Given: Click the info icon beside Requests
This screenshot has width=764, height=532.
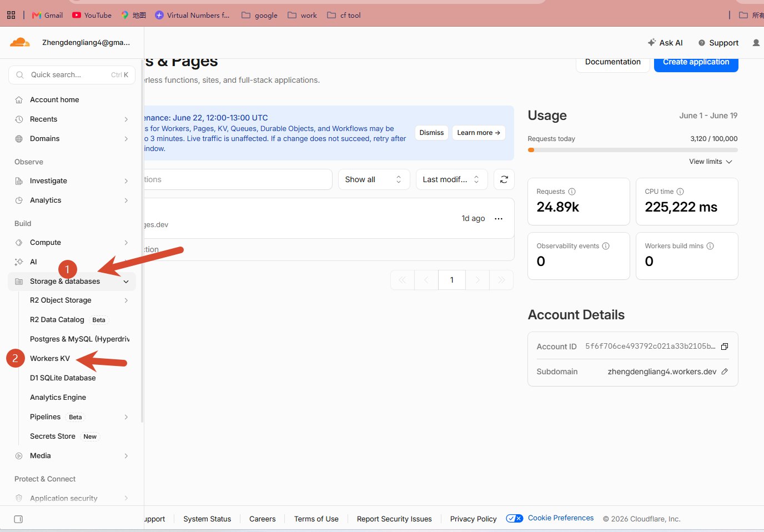Looking at the screenshot, I should point(572,192).
